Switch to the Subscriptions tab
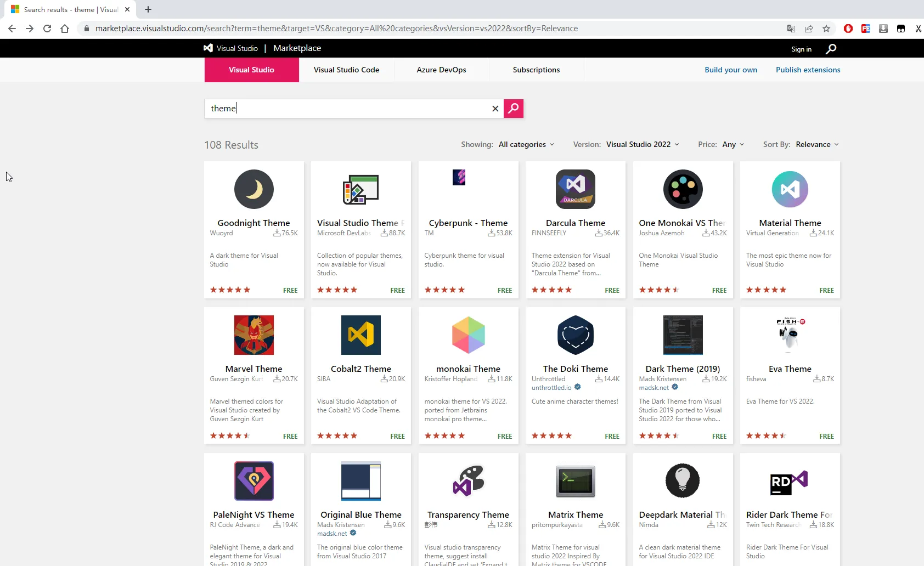Screen dimensions: 924x566 click(x=536, y=70)
